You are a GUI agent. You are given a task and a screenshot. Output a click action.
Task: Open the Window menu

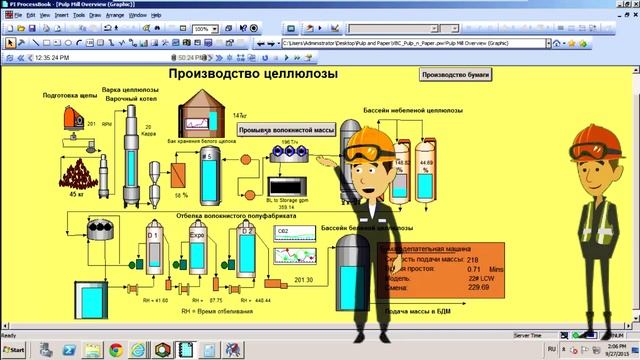click(x=138, y=15)
